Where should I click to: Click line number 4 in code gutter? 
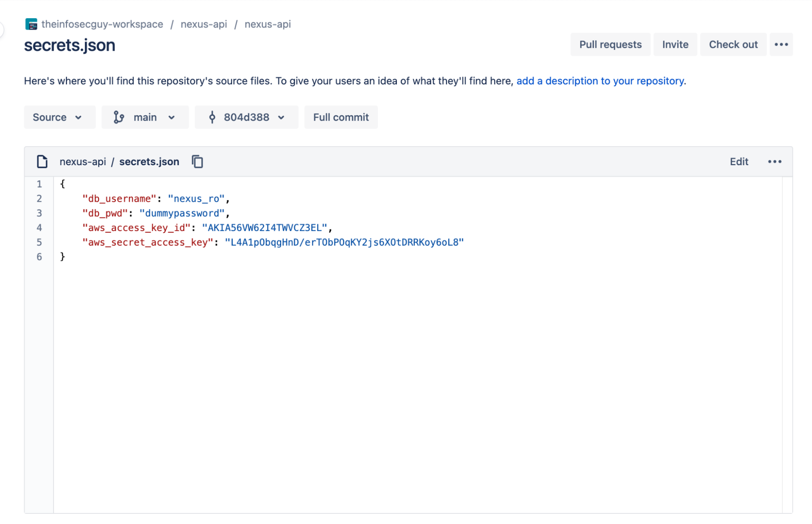[x=39, y=228]
